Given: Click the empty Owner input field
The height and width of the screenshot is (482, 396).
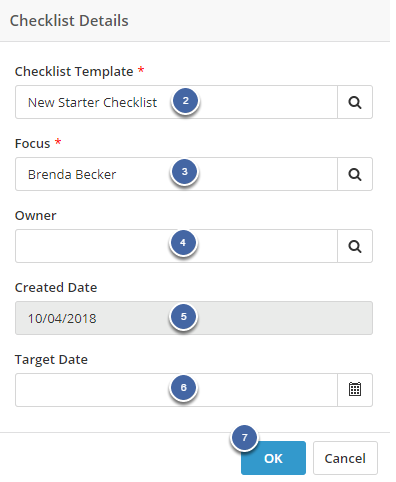Looking at the screenshot, I should coord(176,246).
